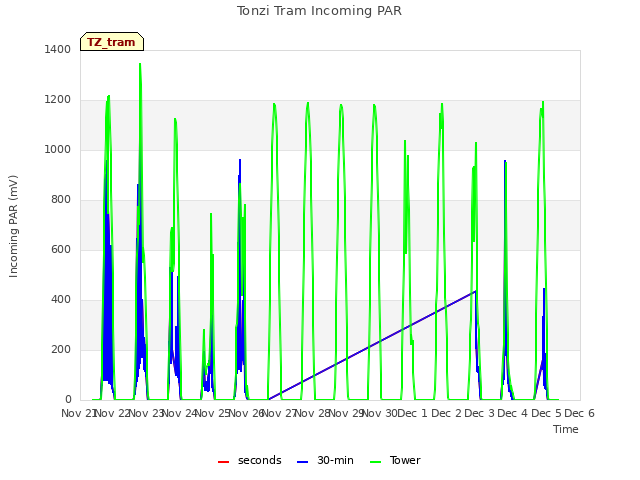Click the y-axis label Incoming PAR (mV)
Image resolution: width=640 pixels, height=480 pixels.
13,227
